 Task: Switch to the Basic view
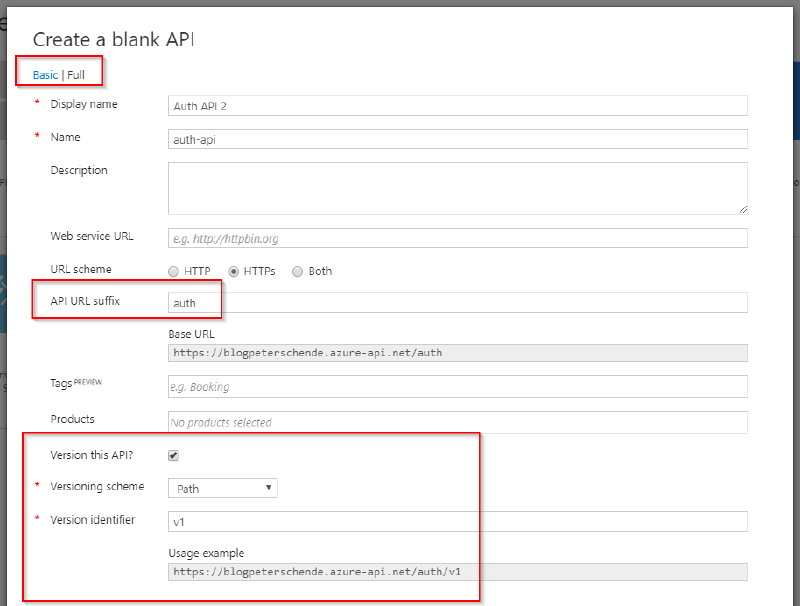click(x=43, y=74)
